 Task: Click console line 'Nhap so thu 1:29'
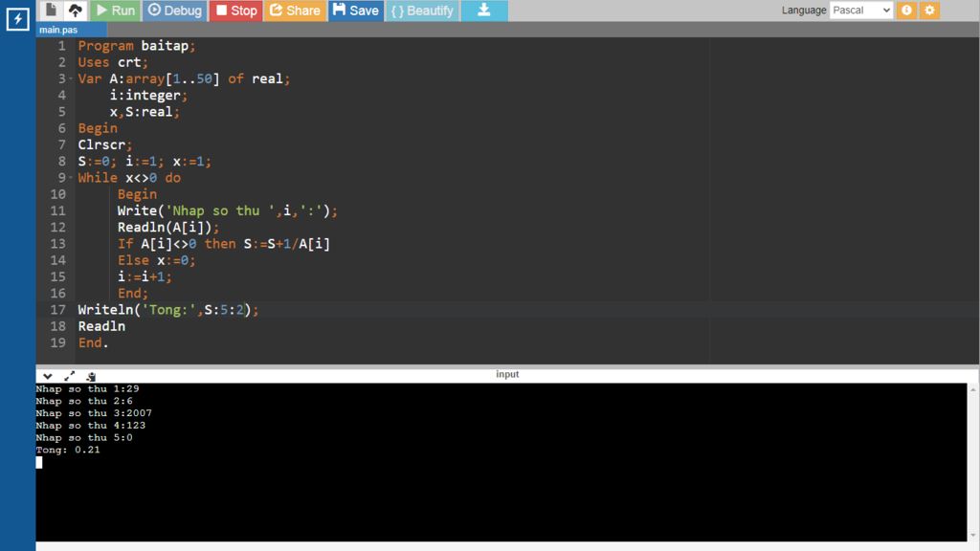87,388
